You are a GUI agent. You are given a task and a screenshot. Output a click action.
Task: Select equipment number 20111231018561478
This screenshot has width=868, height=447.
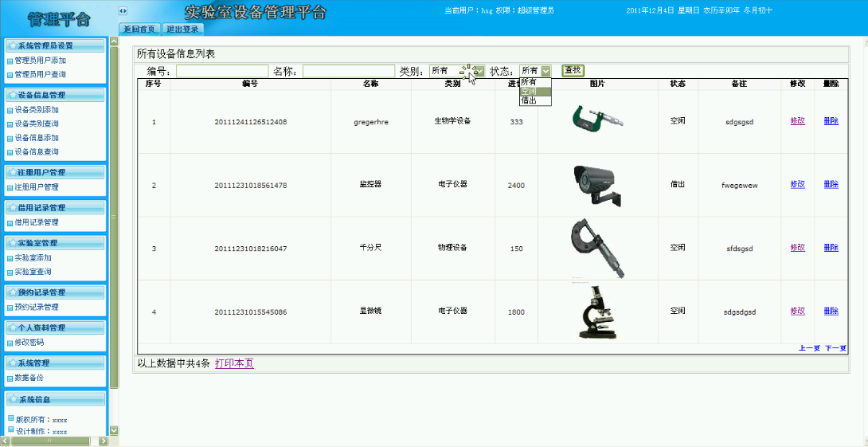click(x=251, y=185)
